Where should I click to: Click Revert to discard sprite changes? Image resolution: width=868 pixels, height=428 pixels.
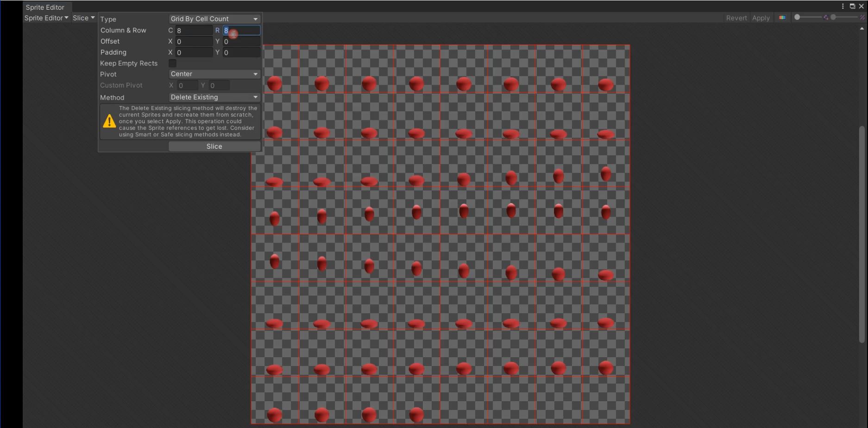pos(736,18)
